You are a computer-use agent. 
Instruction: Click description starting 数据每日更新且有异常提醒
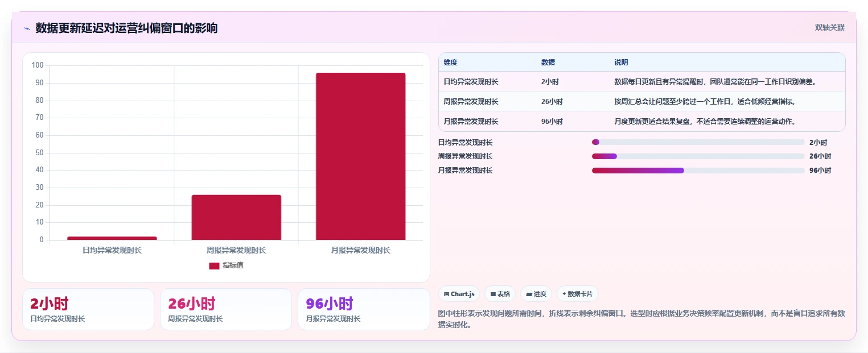click(715, 82)
